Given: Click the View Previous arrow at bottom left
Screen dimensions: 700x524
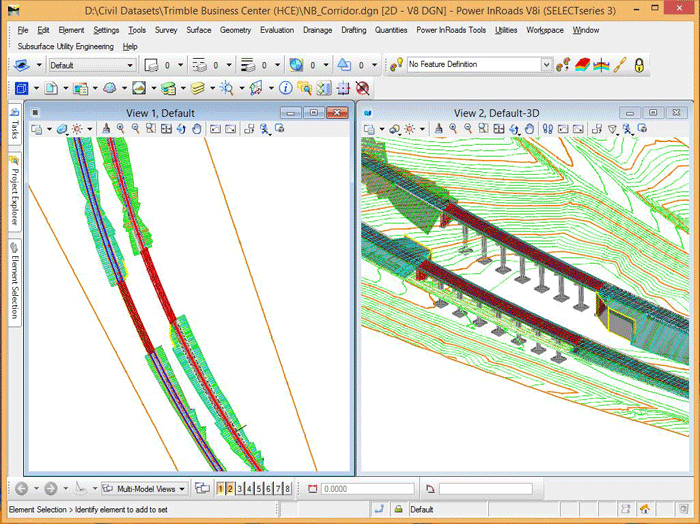Looking at the screenshot, I should [23, 489].
